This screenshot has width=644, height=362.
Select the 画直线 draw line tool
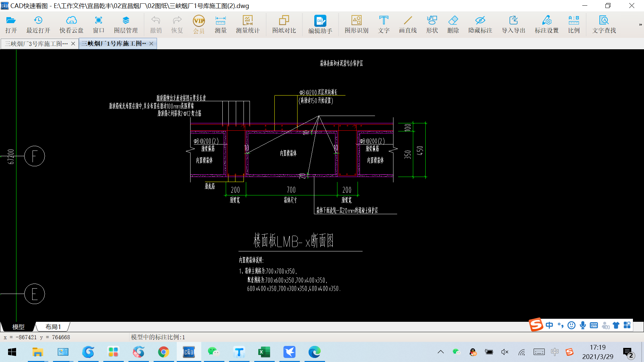click(x=408, y=25)
